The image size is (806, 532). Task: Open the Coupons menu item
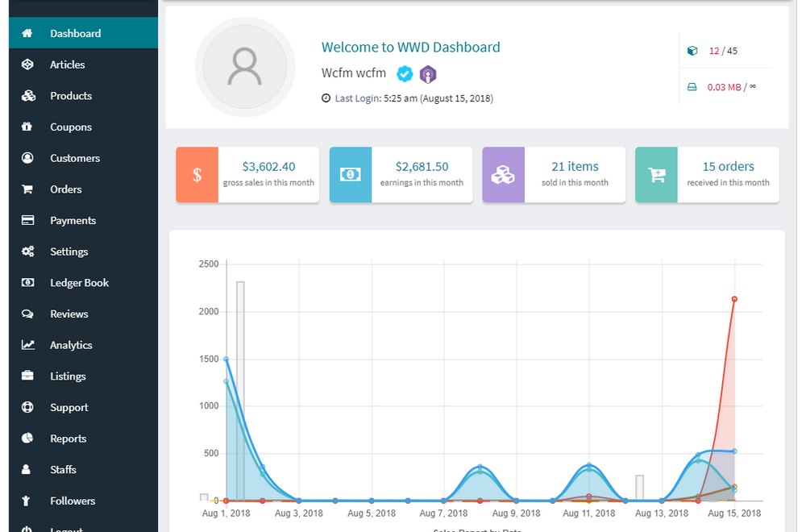click(x=83, y=127)
